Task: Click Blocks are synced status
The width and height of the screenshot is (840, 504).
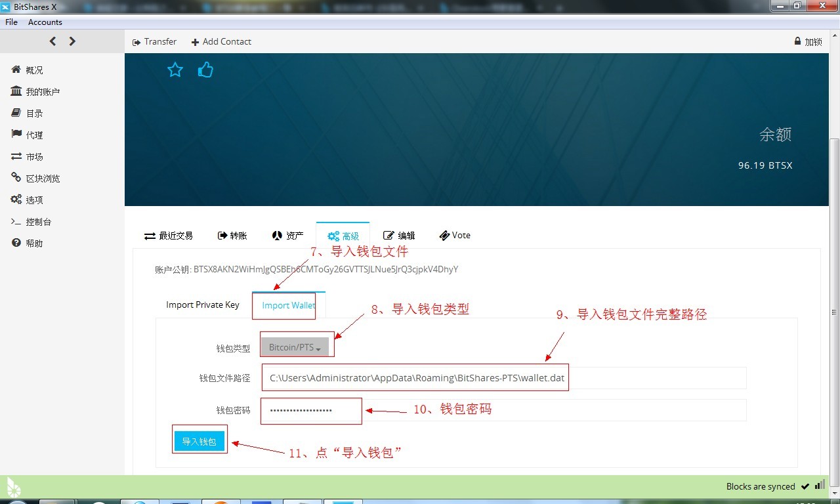Action: click(x=761, y=486)
